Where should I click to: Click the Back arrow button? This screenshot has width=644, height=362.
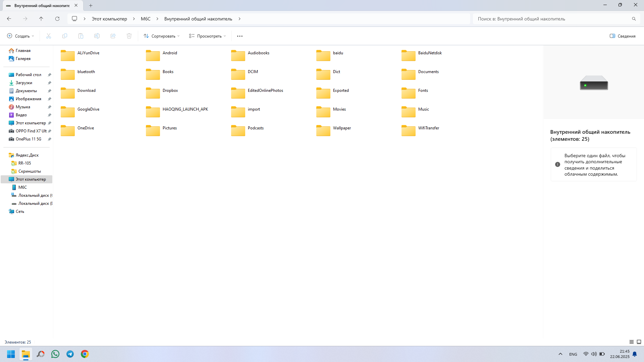pos(9,19)
